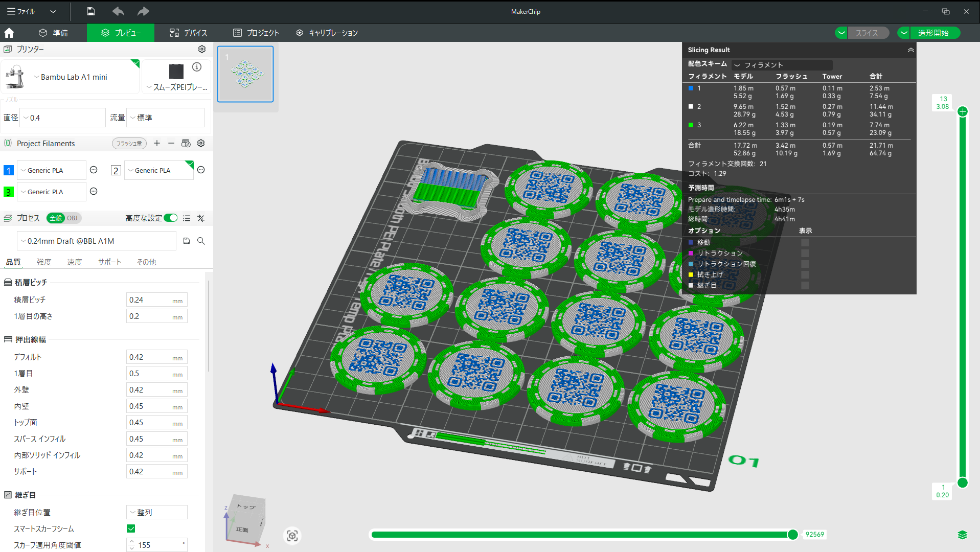This screenshot has width=980, height=552.
Task: Toggle display of 移動 travel moves
Action: pyautogui.click(x=805, y=242)
